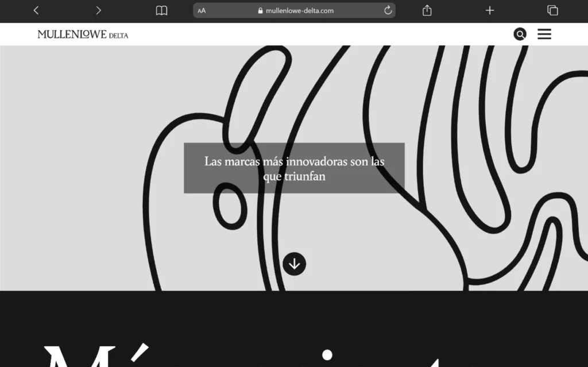The width and height of the screenshot is (588, 367).
Task: Tap the AA reader view options
Action: point(202,11)
